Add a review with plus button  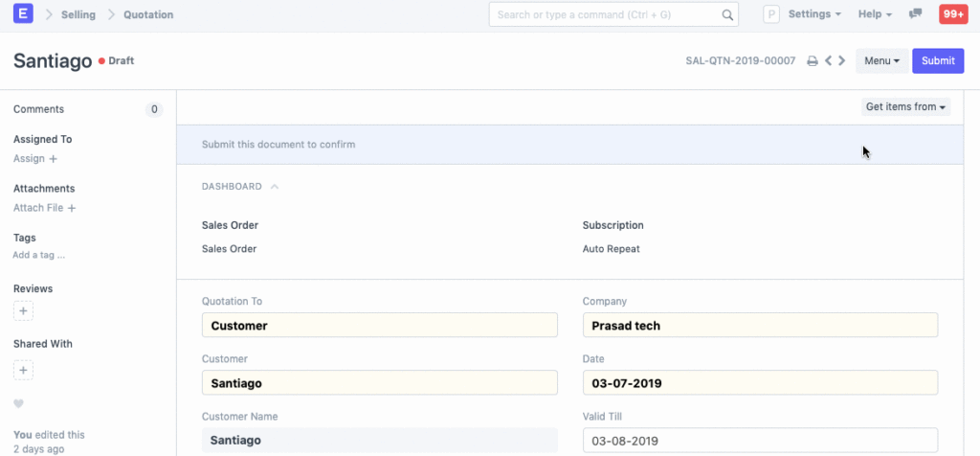[24, 311]
